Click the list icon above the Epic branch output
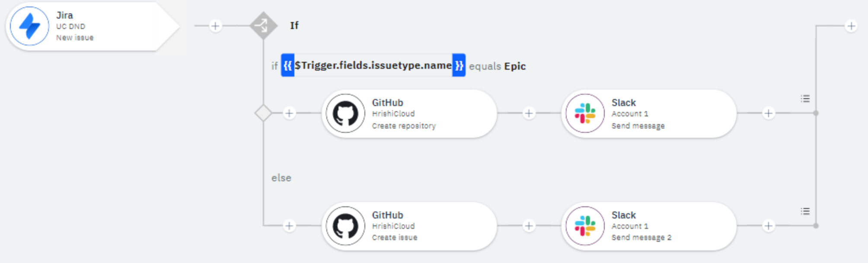 click(806, 99)
